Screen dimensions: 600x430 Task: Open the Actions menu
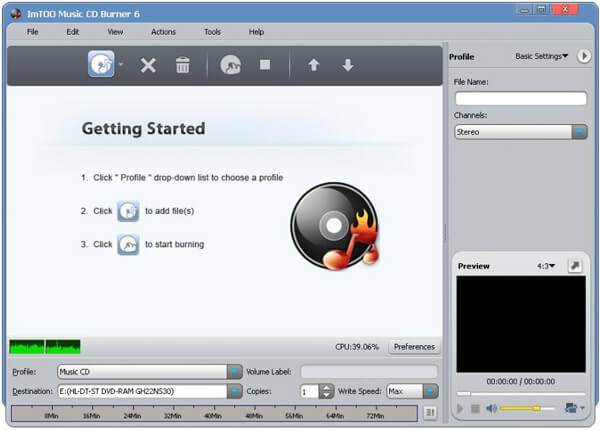click(163, 32)
